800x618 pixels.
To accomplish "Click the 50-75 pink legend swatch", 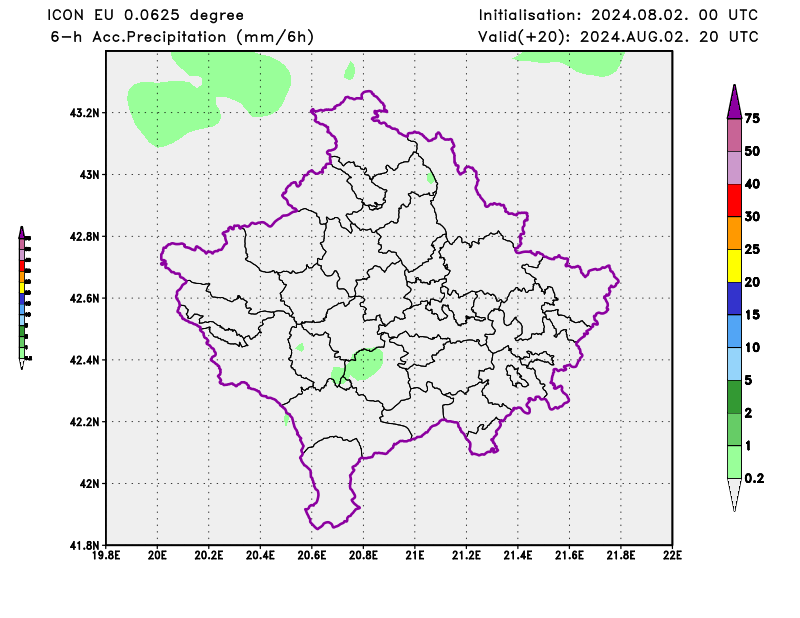I will (x=734, y=135).
